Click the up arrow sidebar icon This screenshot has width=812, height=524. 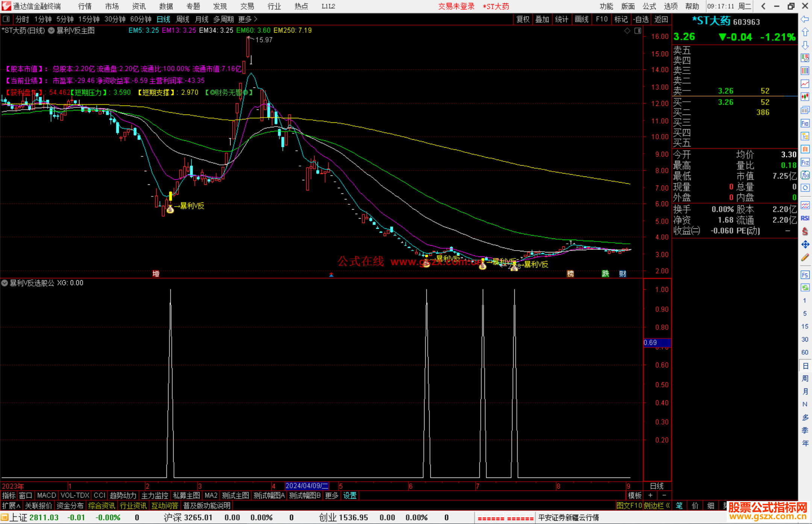click(x=805, y=32)
